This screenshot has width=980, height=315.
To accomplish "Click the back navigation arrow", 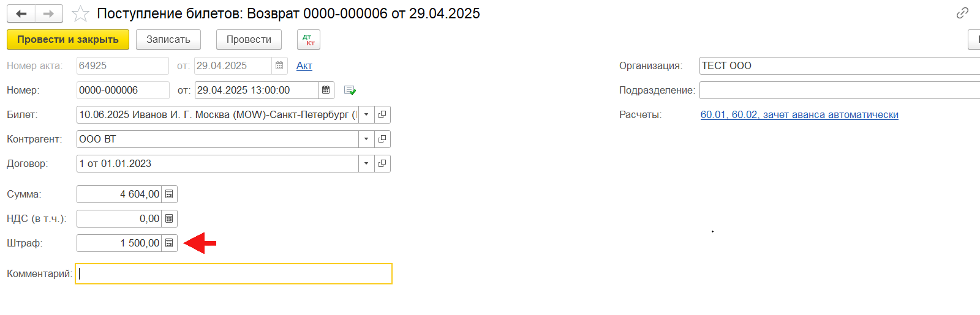I will coord(21,13).
